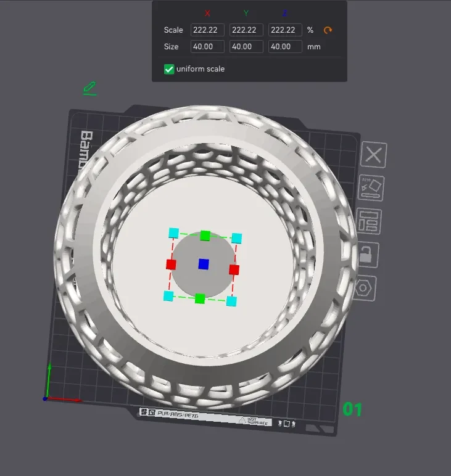
Task: Click the green edit plate name pencil icon
Action: click(x=90, y=88)
